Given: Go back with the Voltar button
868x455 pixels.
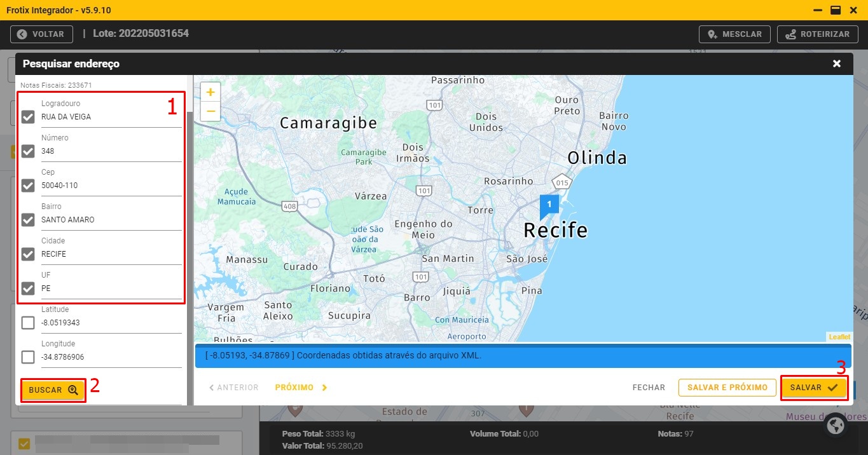Looking at the screenshot, I should point(41,34).
